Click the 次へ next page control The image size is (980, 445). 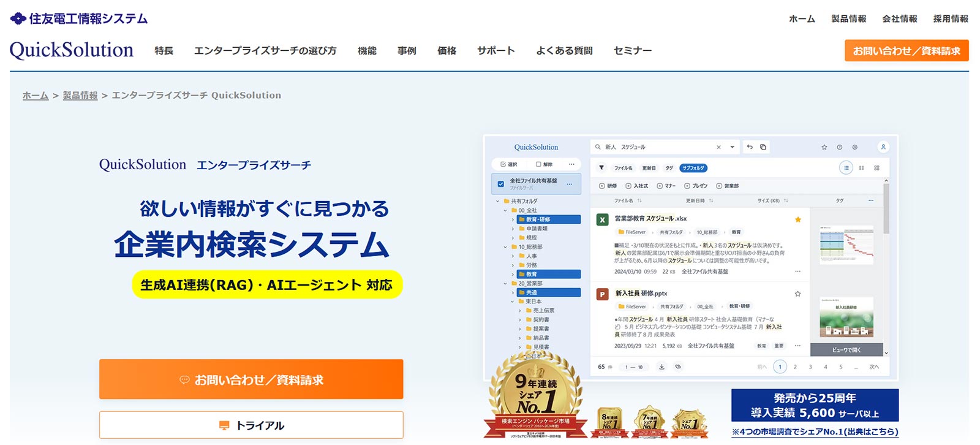[x=874, y=367]
